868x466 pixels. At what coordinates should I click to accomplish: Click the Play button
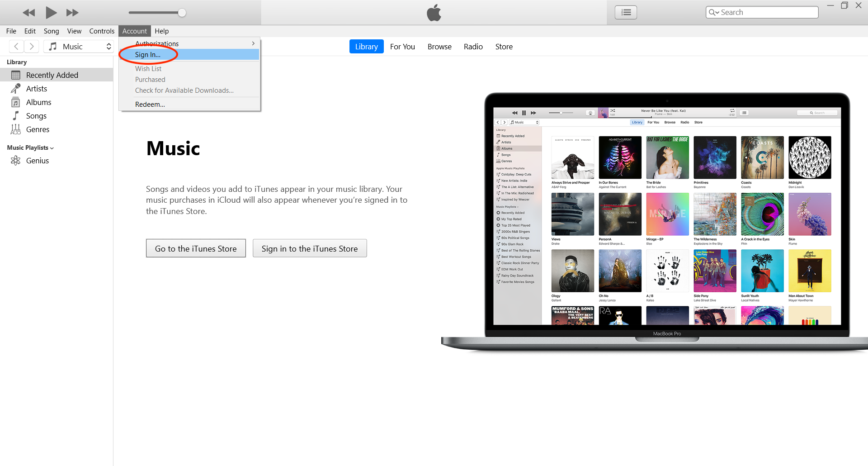coord(51,13)
